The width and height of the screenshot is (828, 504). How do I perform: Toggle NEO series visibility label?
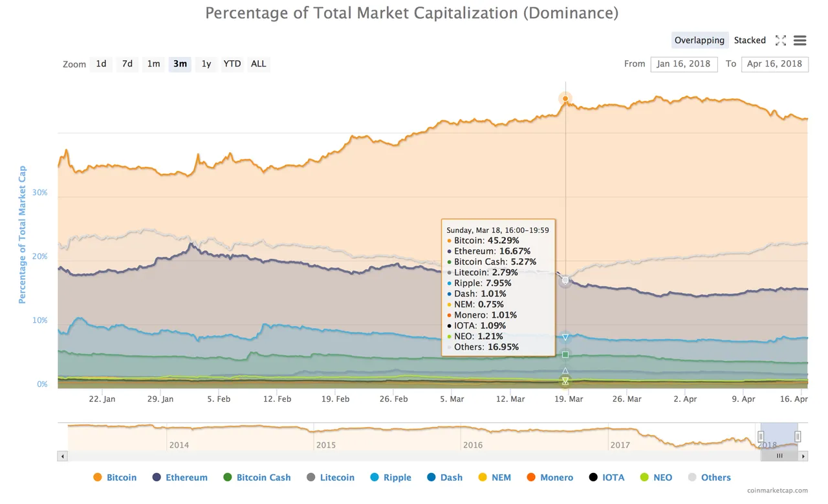pyautogui.click(x=662, y=477)
